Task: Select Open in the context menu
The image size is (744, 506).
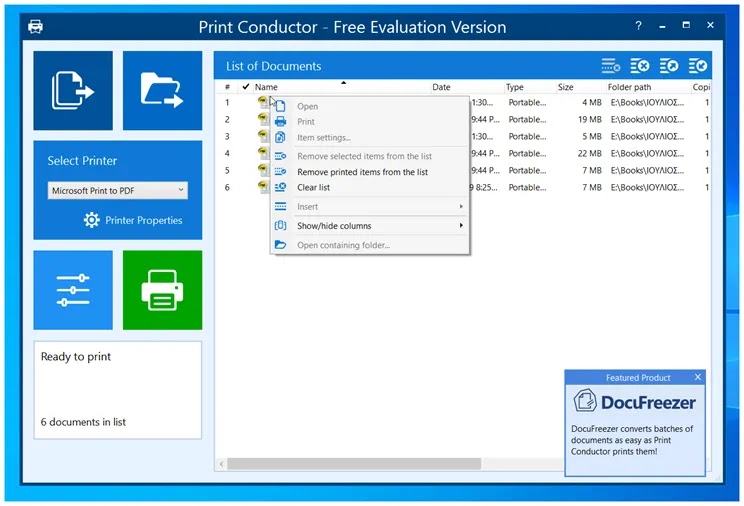Action: point(307,106)
